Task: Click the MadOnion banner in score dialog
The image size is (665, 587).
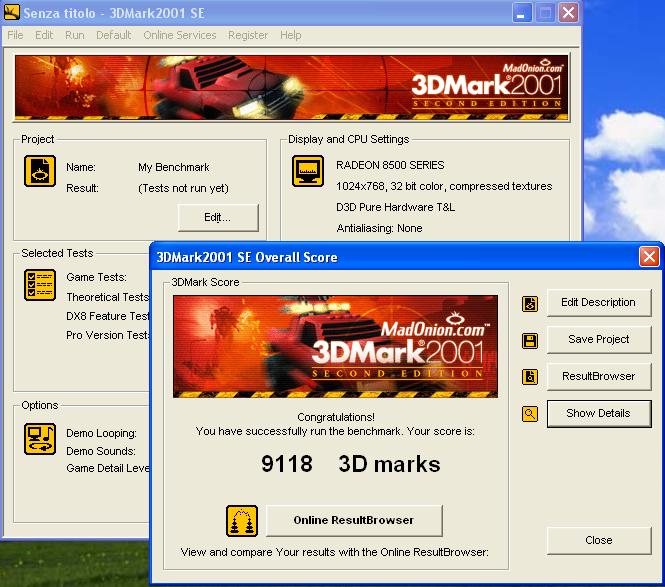Action: coord(335,347)
